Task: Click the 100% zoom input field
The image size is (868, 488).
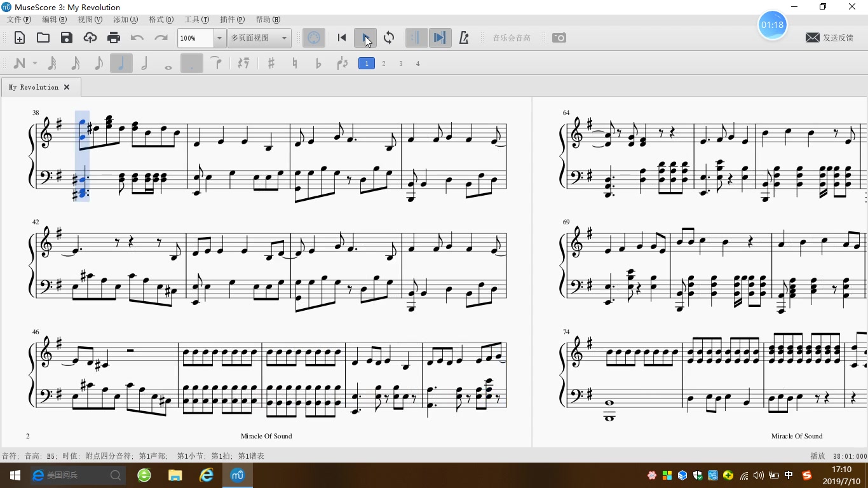Action: 195,38
